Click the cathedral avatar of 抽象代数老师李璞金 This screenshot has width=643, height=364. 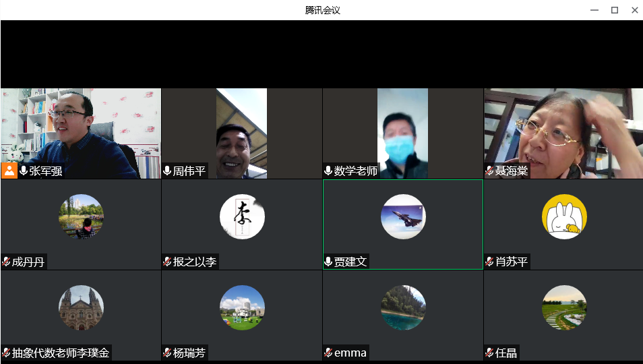(x=81, y=307)
